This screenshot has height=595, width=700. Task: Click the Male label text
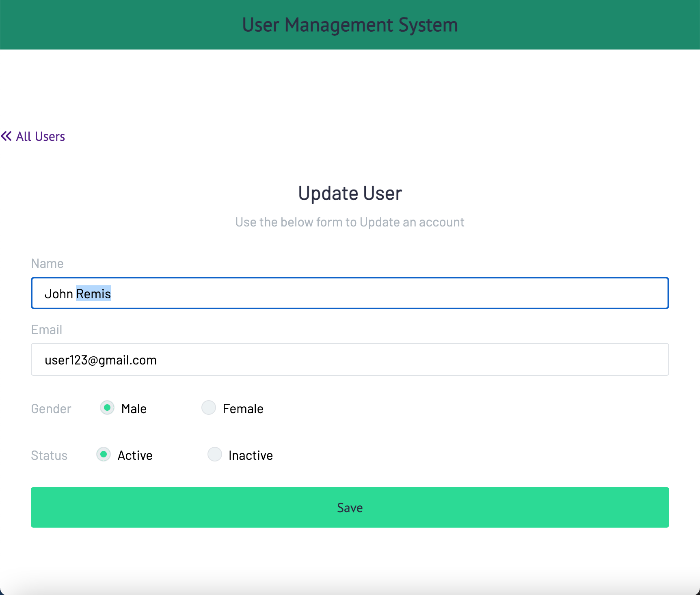point(134,408)
